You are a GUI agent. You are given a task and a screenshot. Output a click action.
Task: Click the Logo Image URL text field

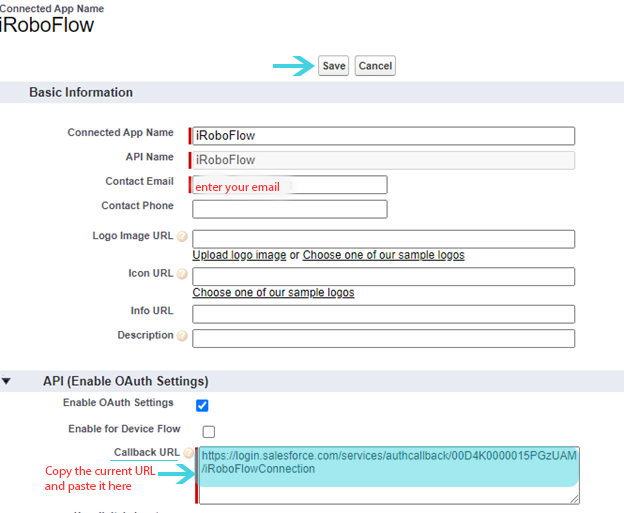coord(383,239)
